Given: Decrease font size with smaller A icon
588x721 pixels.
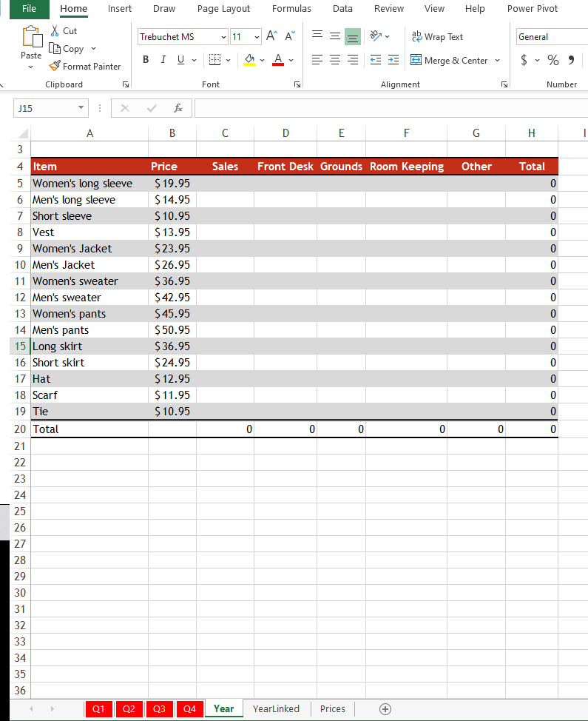Looking at the screenshot, I should coord(290,36).
